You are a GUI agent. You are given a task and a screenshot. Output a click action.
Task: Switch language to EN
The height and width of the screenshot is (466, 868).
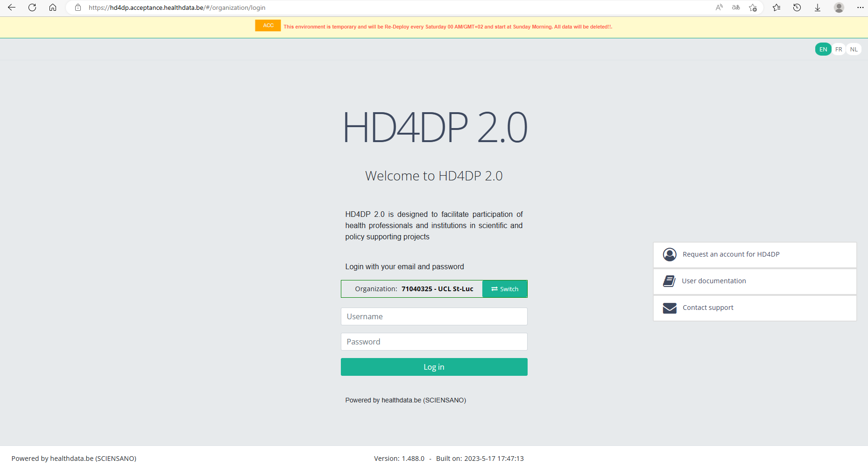pos(823,49)
